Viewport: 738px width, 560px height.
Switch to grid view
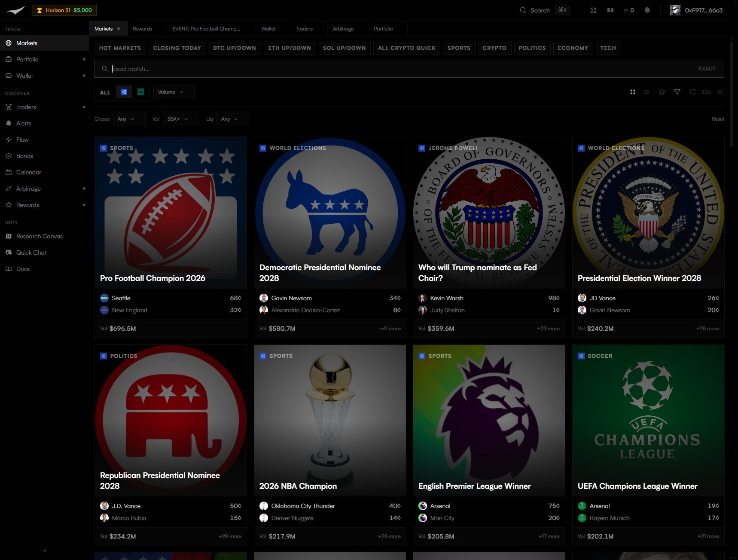coord(633,92)
